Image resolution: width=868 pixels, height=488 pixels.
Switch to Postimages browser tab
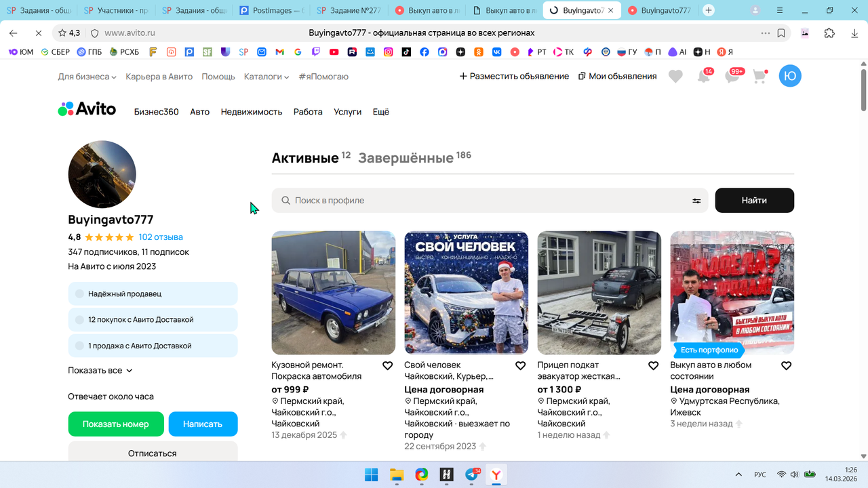[x=272, y=10]
